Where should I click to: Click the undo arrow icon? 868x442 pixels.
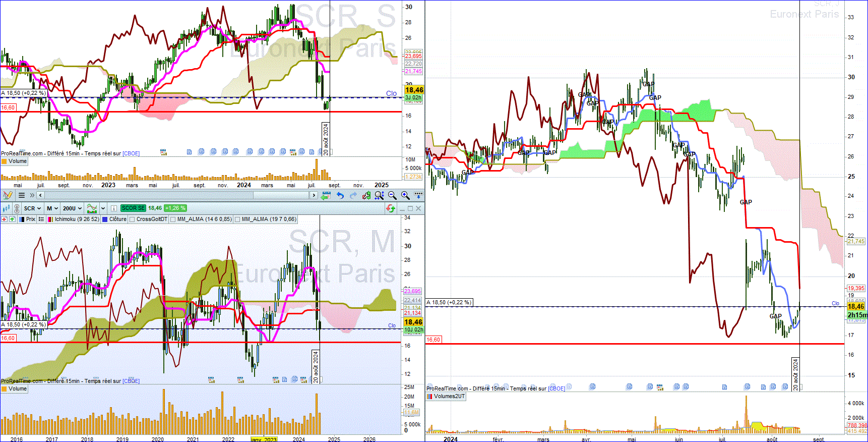tap(340, 195)
